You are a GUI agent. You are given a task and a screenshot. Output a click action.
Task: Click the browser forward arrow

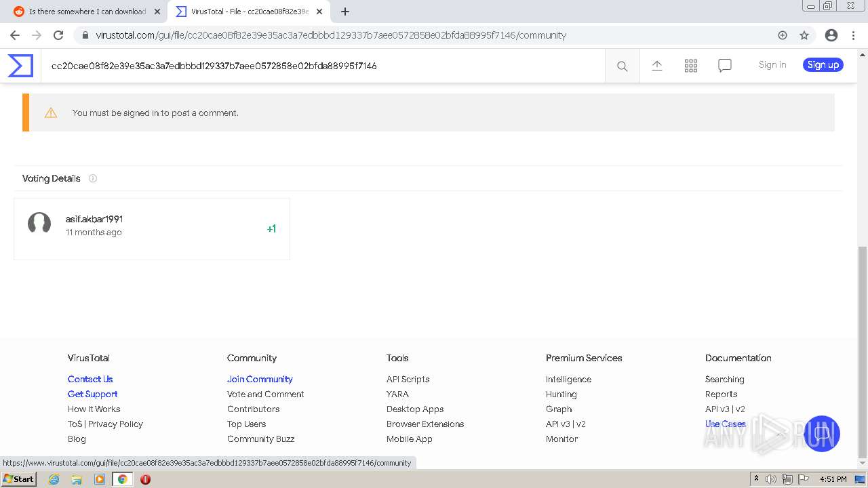(x=37, y=35)
